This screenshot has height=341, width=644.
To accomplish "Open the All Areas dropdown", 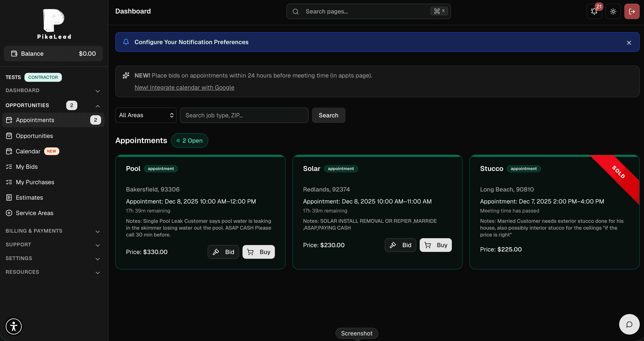I will [146, 115].
